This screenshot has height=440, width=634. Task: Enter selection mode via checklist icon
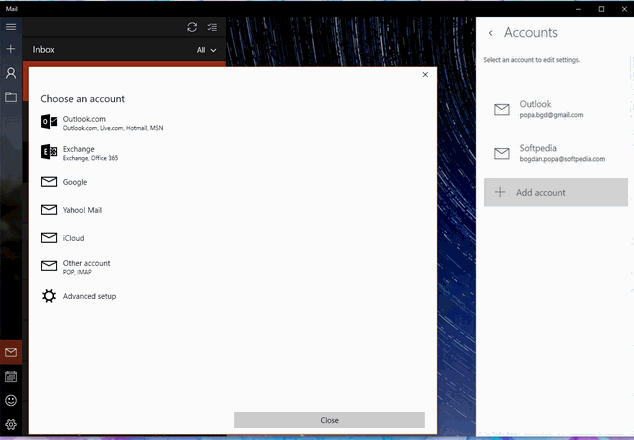click(212, 27)
